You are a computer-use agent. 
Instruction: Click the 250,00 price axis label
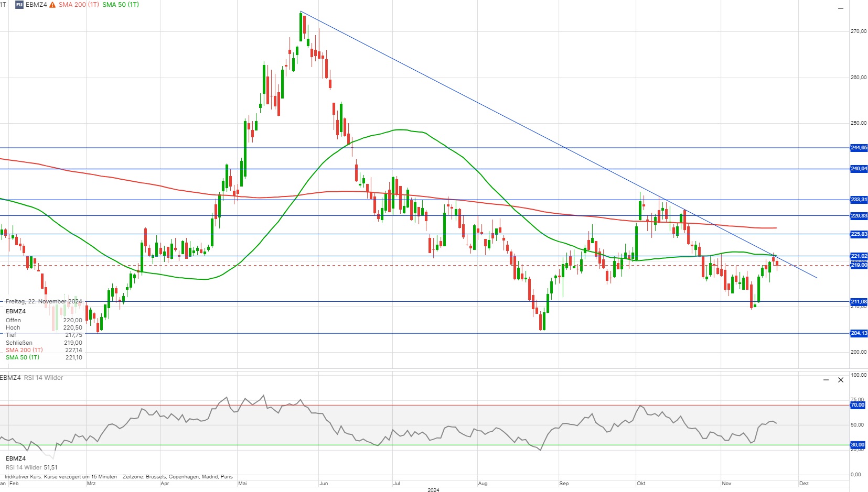coord(859,123)
